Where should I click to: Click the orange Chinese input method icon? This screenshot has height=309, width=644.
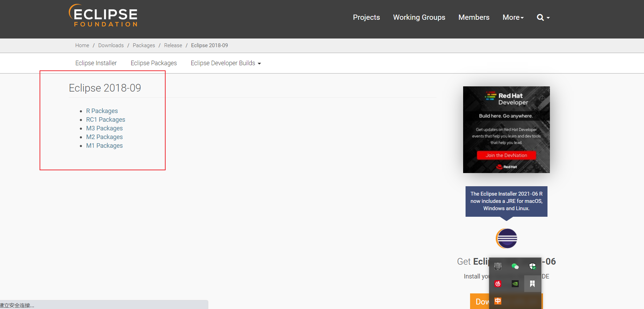(498, 301)
